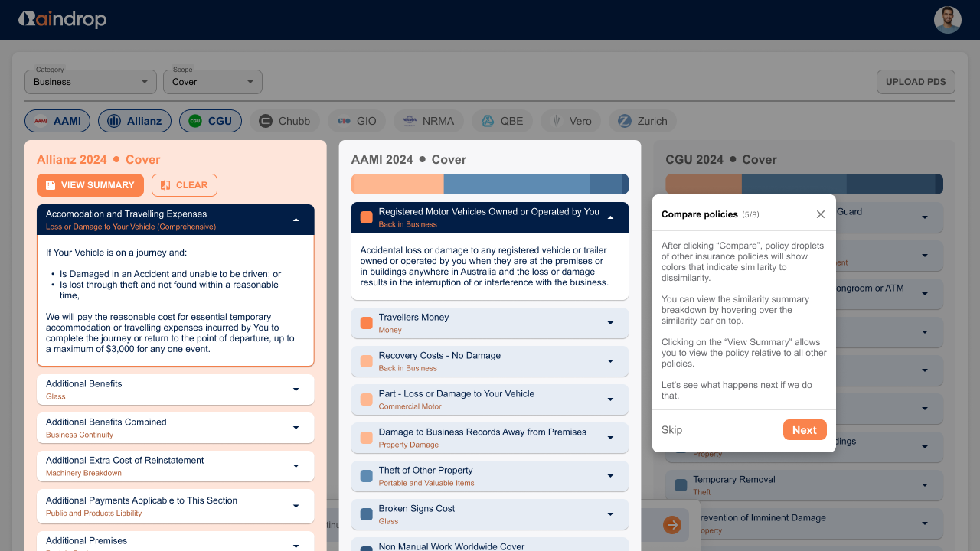
Task: Click the AAMI 2024 similarity bar
Action: 489,184
